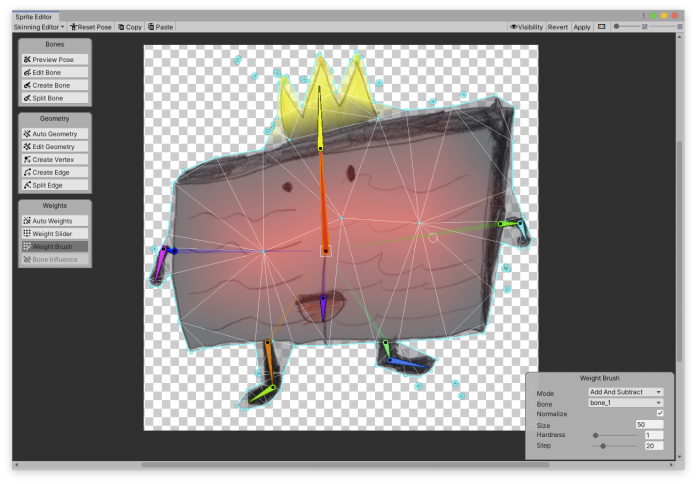Click the Revert button
The height and width of the screenshot is (484, 696).
click(x=558, y=27)
